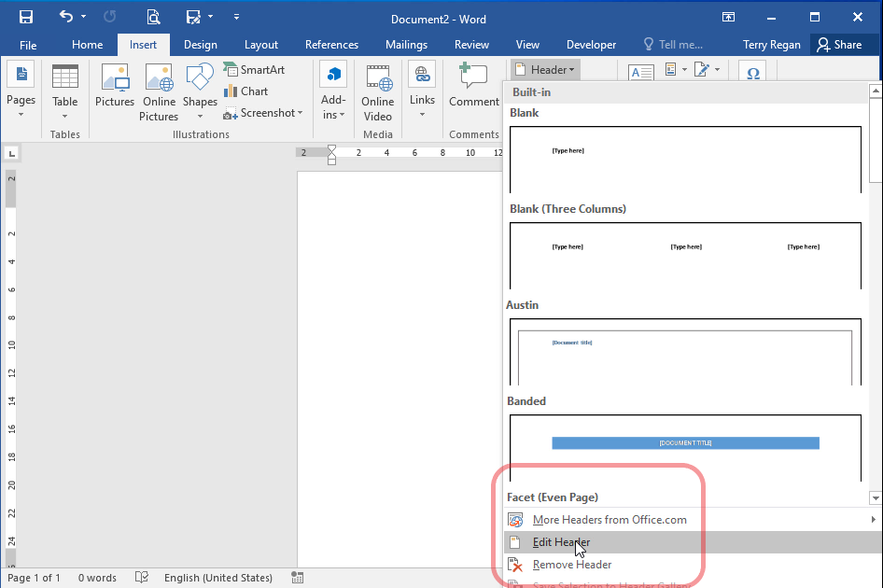The image size is (883, 588).
Task: Open the Screenshot dropdown
Action: tap(263, 113)
